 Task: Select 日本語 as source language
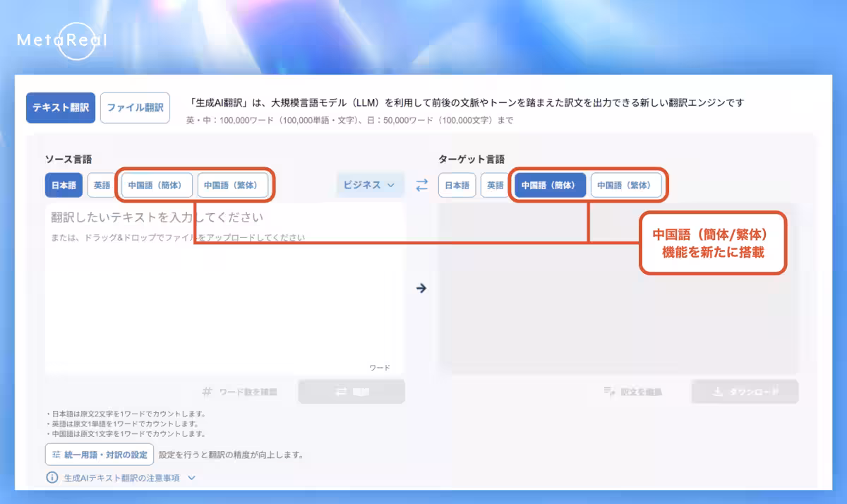64,186
